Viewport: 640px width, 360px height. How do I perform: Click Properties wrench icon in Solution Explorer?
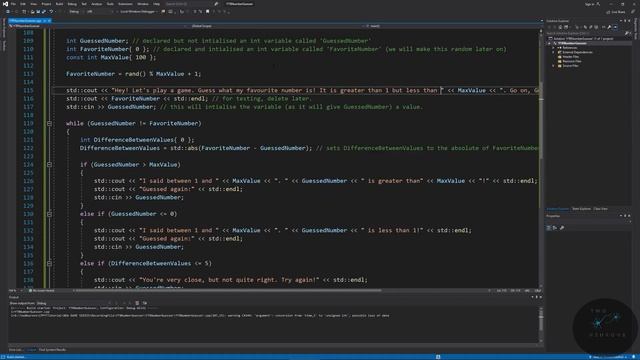click(x=609, y=27)
